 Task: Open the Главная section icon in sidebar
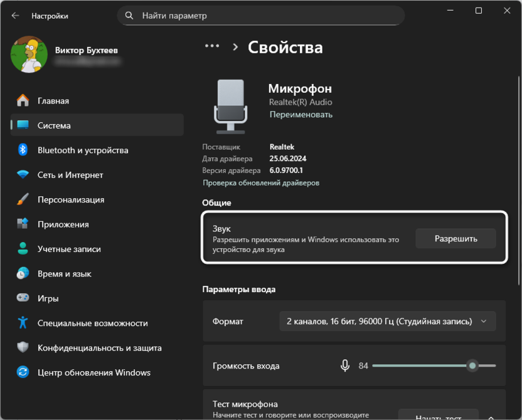23,100
